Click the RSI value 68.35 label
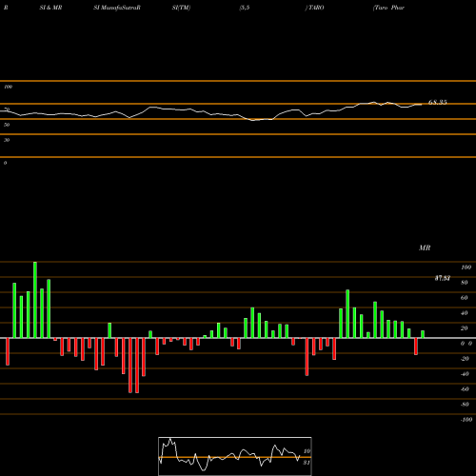 [x=438, y=102]
